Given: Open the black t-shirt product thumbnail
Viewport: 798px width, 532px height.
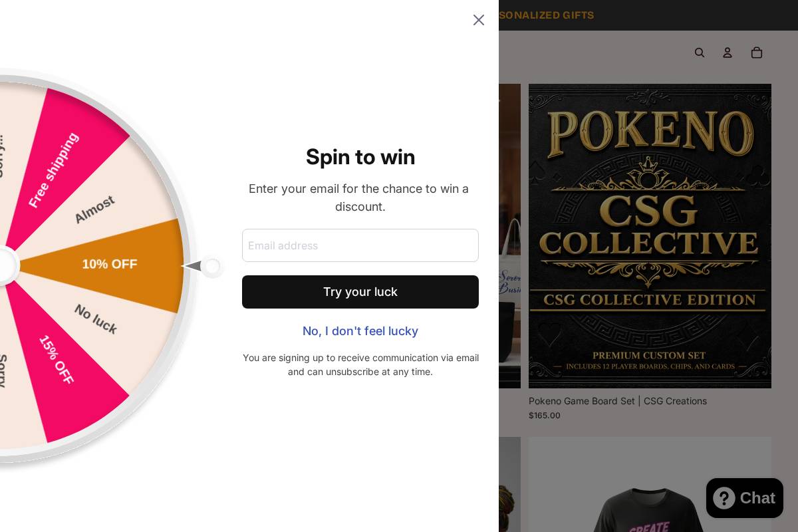Looking at the screenshot, I should pyautogui.click(x=650, y=492).
